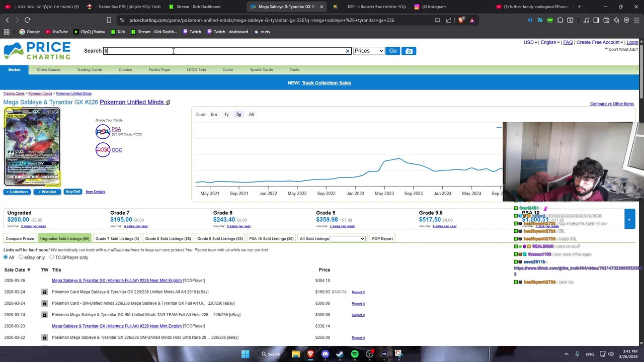Viewport: 644px width, 362px height.
Task: Open the Funko Pops menu
Action: tap(159, 70)
